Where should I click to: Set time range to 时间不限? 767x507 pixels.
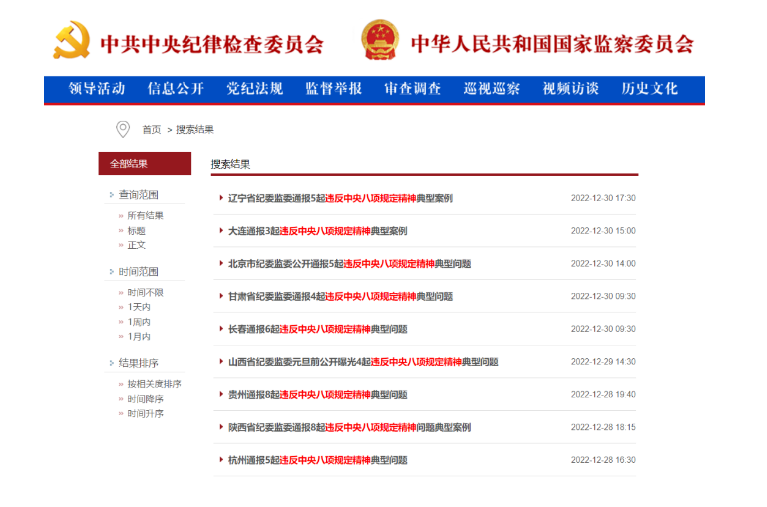[x=145, y=293]
